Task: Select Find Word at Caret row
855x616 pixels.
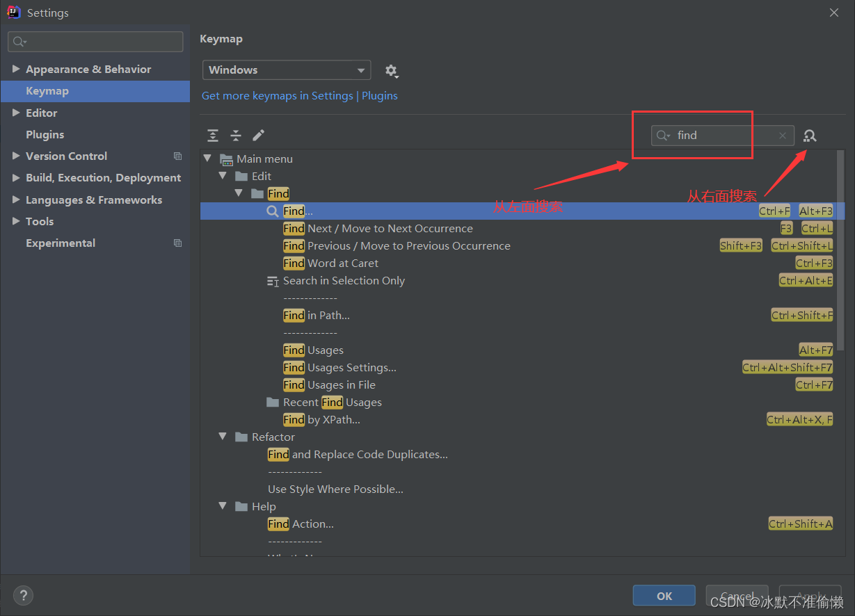Action: (330, 264)
